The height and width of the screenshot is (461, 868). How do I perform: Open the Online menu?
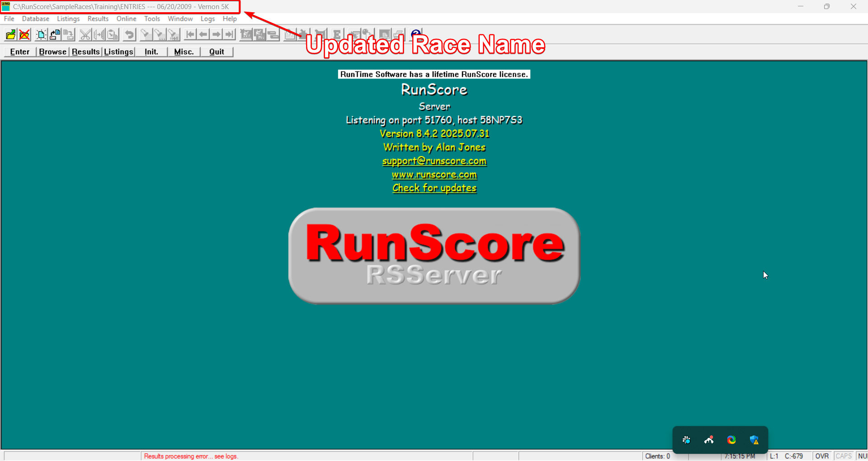point(126,19)
